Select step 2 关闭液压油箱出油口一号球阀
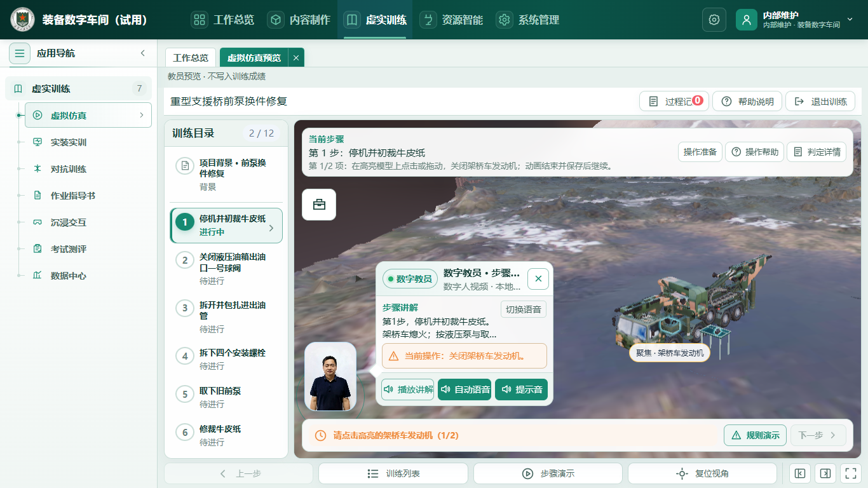This screenshot has width=868, height=488. (x=226, y=268)
